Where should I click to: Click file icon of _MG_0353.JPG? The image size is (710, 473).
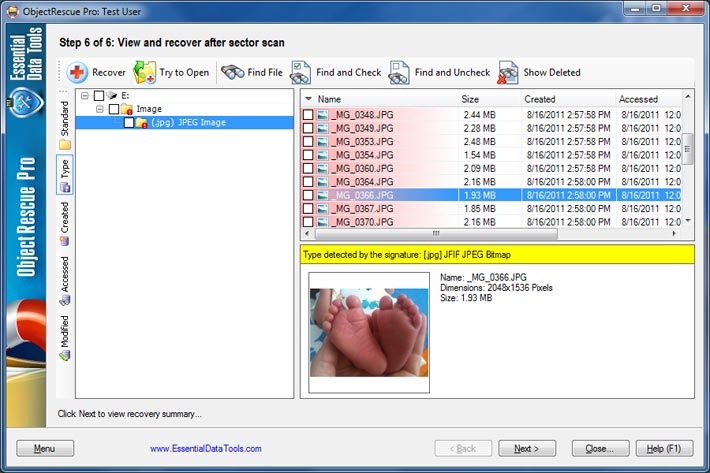click(x=322, y=142)
